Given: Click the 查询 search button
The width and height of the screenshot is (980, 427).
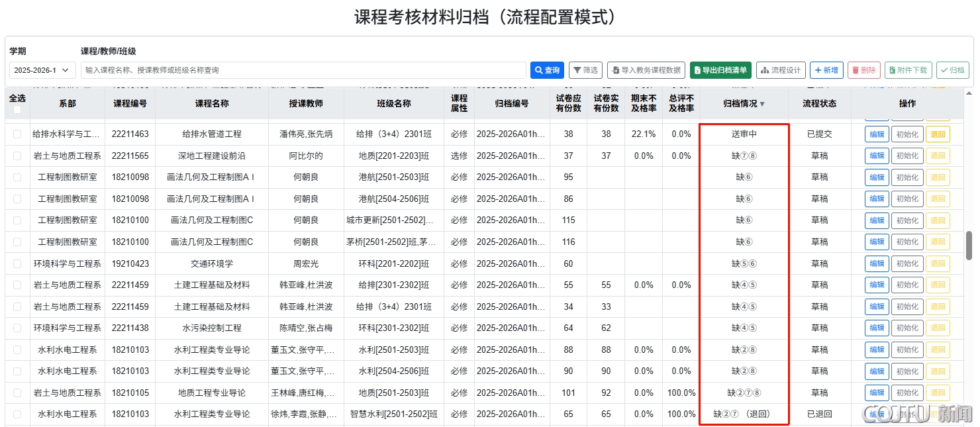Looking at the screenshot, I should coord(546,70).
